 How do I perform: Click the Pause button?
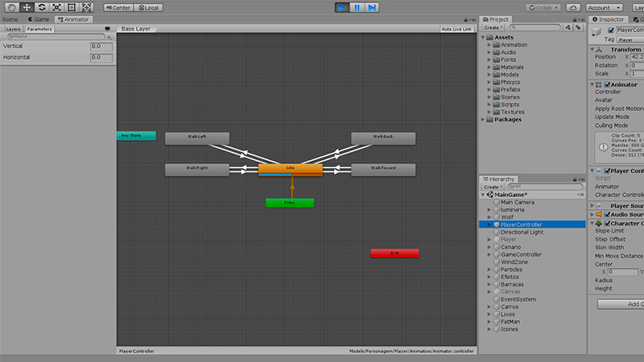coord(357,7)
